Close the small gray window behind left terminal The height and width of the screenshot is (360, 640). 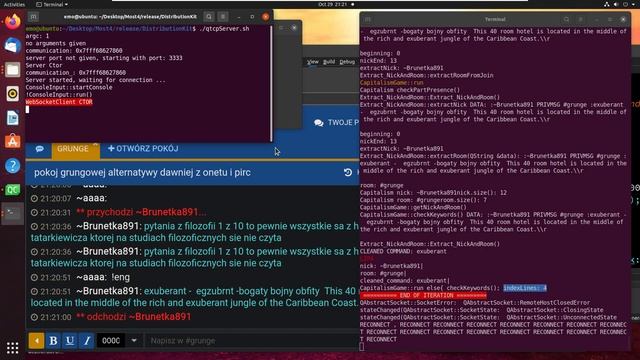[x=294, y=28]
